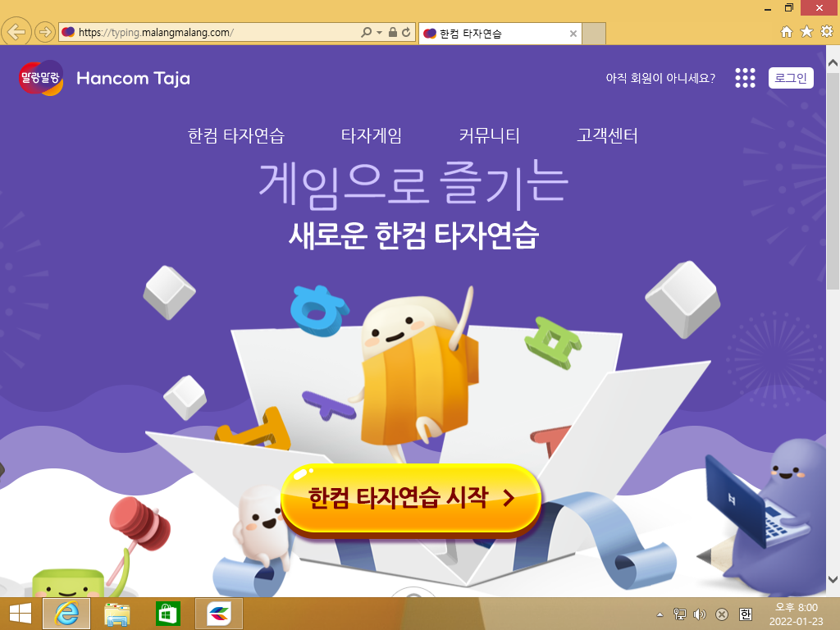
Task: Click the page scrollbar up arrow
Action: (x=833, y=63)
